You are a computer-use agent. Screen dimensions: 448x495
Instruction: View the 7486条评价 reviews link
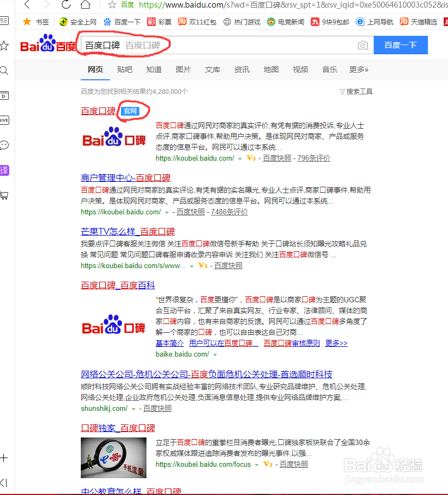229,212
